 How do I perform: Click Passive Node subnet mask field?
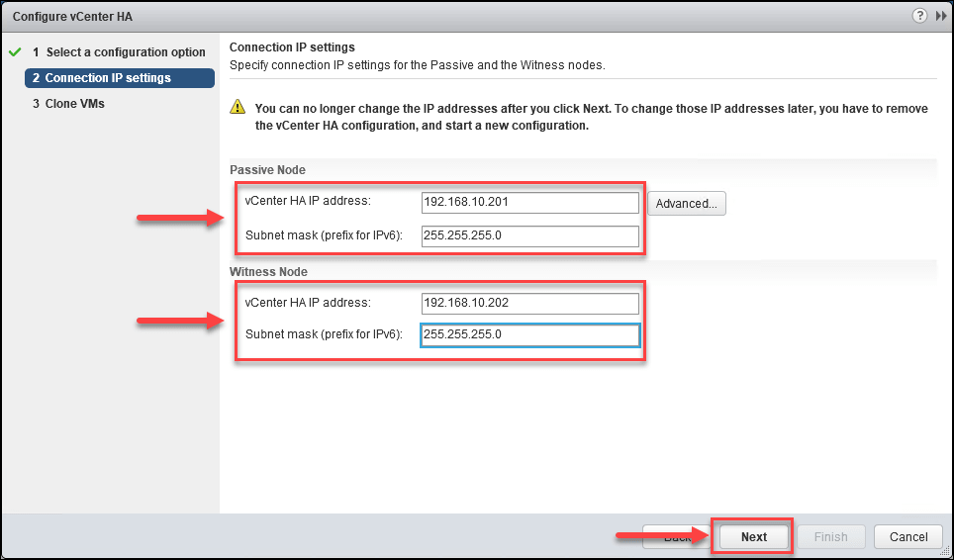(529, 235)
